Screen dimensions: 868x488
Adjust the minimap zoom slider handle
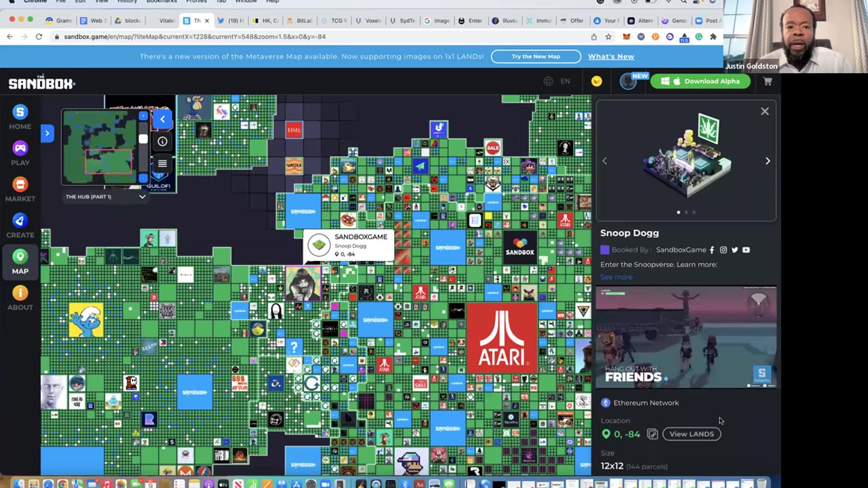[143, 139]
